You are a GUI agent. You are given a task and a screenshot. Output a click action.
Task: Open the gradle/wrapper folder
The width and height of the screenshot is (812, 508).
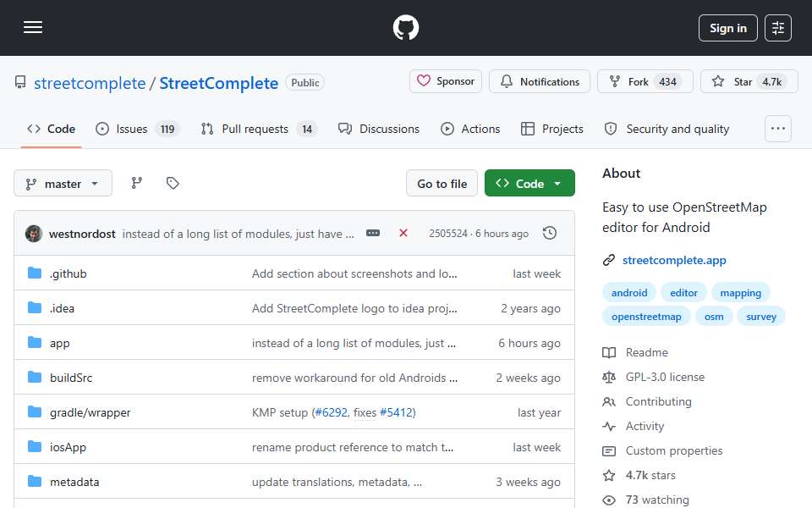[91, 412]
